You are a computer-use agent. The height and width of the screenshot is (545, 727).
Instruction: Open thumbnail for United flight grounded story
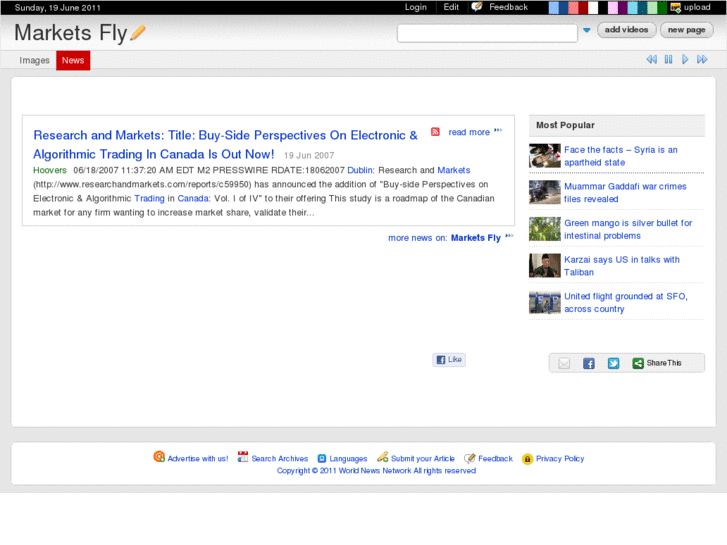(x=545, y=302)
